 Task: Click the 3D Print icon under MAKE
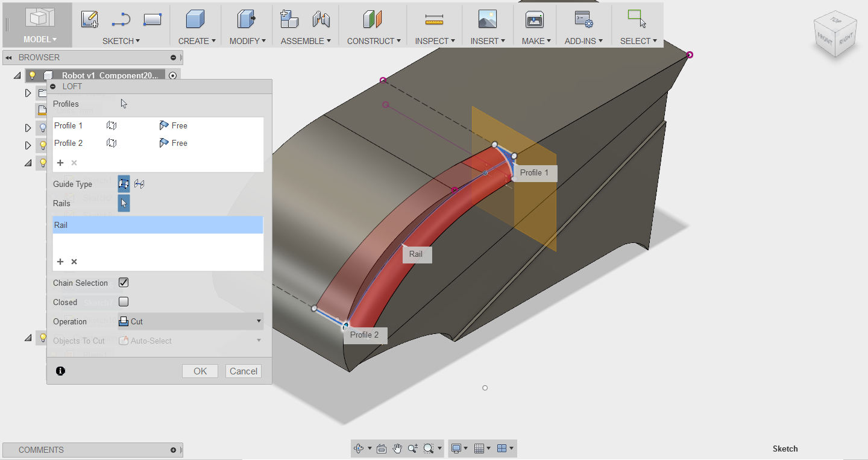[534, 19]
